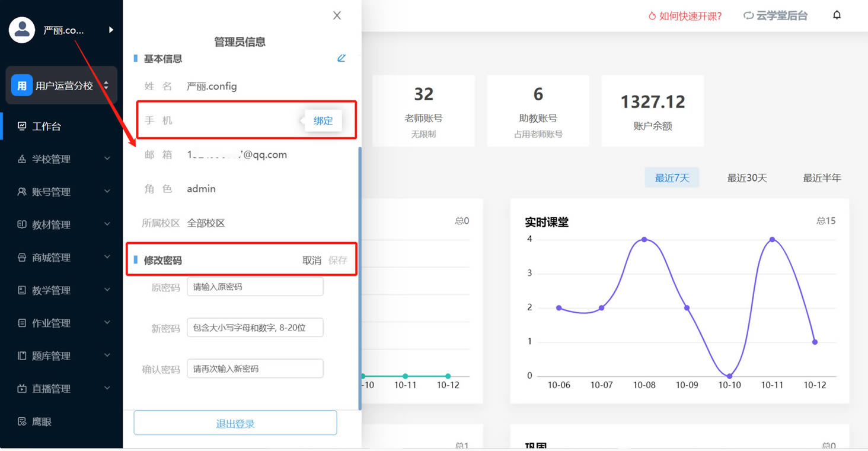Click the 原密码 input field
This screenshot has width=868, height=451.
click(255, 287)
